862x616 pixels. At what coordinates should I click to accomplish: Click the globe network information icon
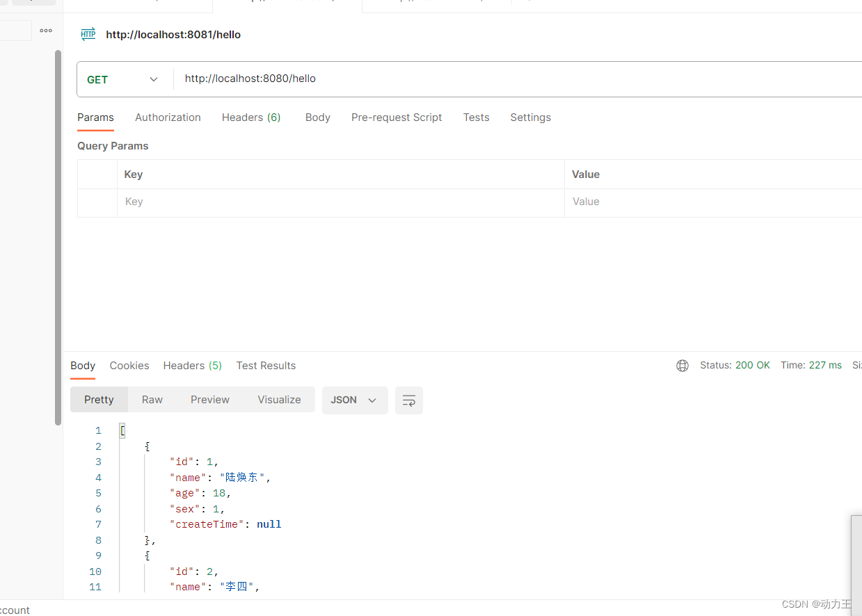[x=682, y=365]
